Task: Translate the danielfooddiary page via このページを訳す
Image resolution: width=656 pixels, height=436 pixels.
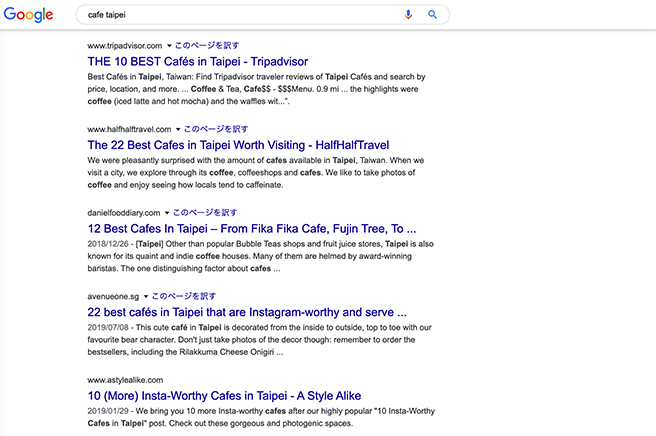Action: tap(205, 213)
